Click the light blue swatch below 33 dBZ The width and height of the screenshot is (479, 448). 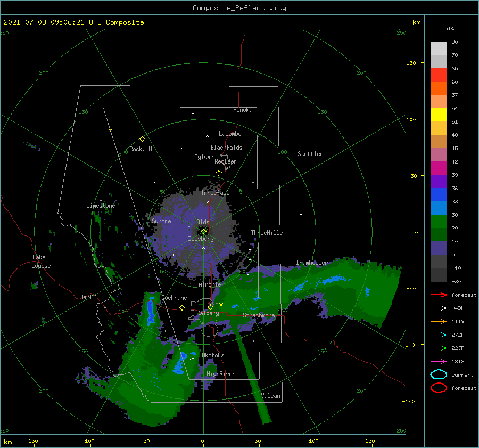(439, 208)
